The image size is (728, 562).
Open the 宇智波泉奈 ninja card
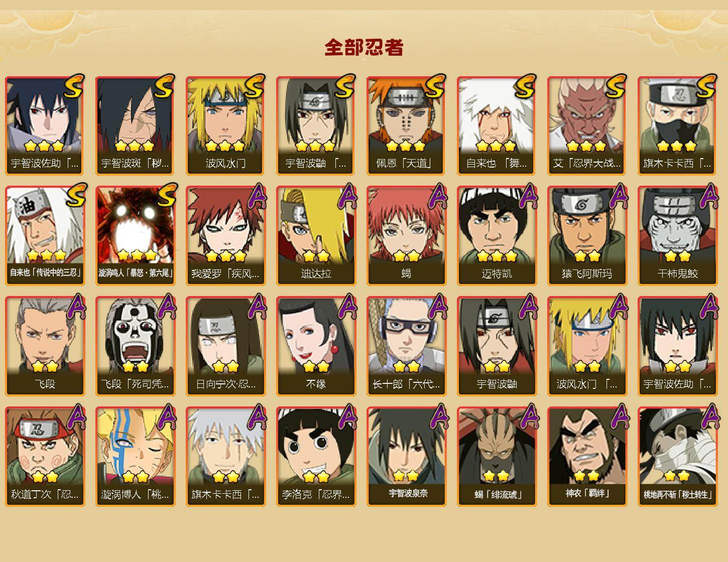click(406, 457)
